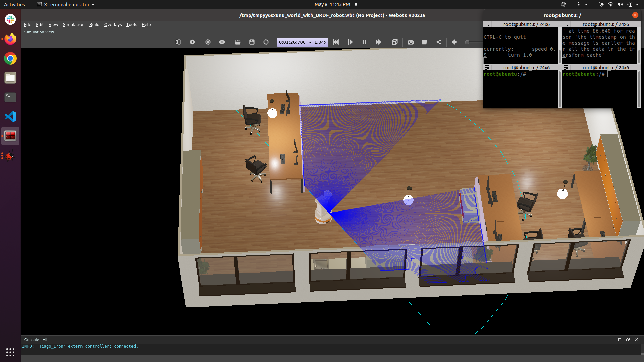Share the simulation via the share icon
This screenshot has width=644, height=362.
pyautogui.click(x=438, y=42)
